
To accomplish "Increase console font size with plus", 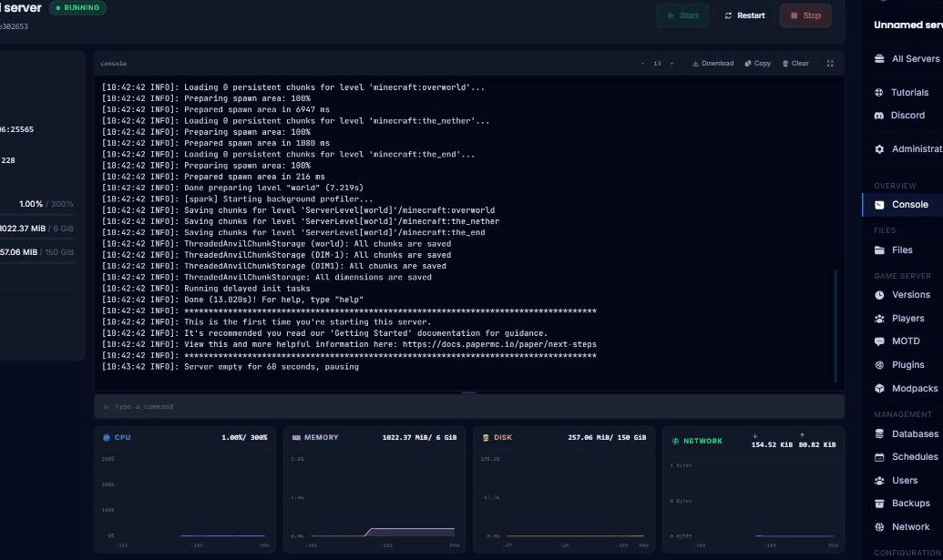I will point(671,63).
